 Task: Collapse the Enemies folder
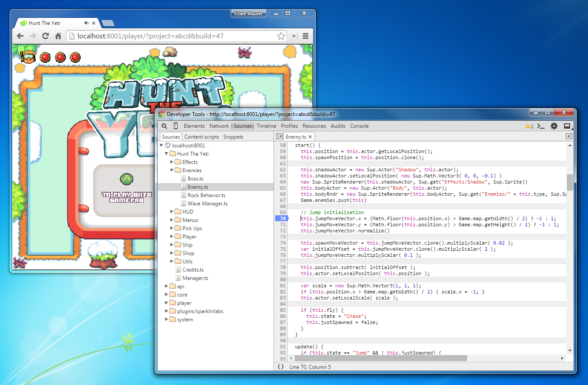(172, 170)
